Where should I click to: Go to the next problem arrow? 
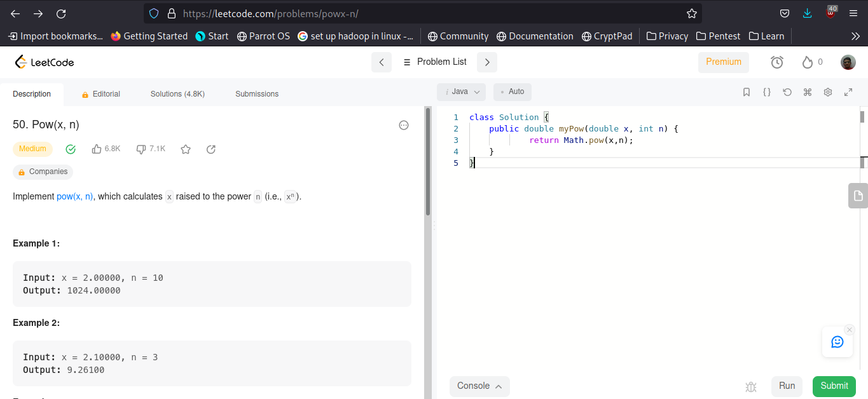pos(487,62)
